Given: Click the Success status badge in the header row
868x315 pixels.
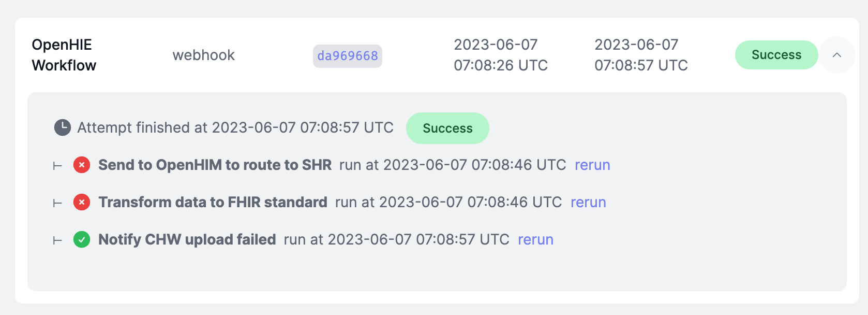Looking at the screenshot, I should pyautogui.click(x=776, y=55).
